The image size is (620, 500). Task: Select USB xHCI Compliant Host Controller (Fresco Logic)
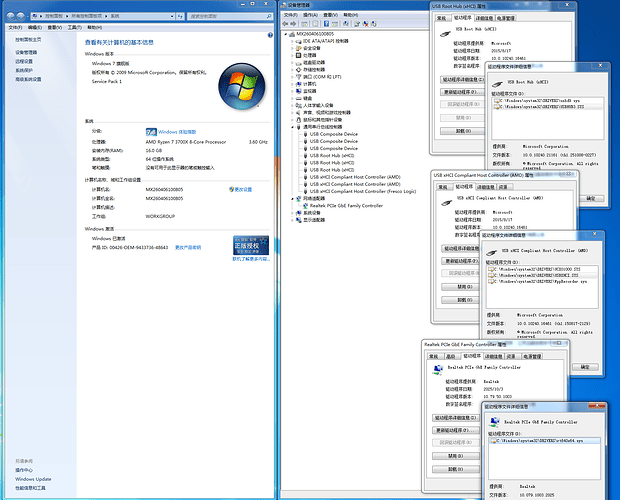[x=363, y=191]
